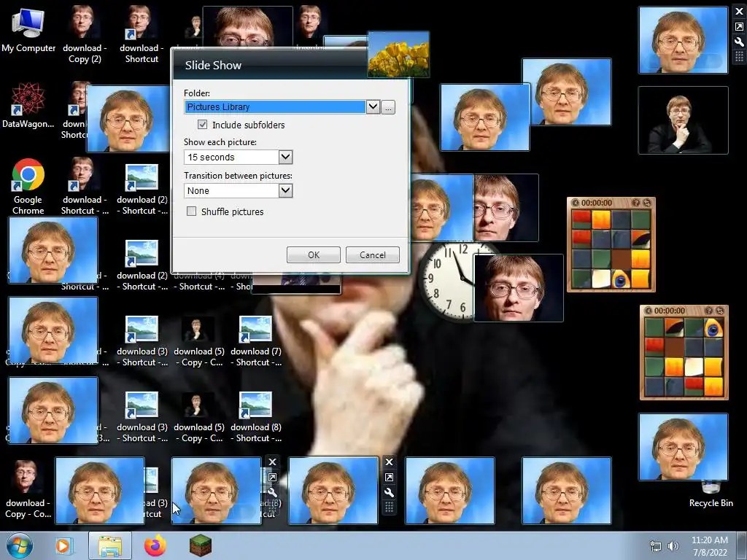The image size is (747, 560).
Task: Click shuffle icon on the left picture puzzle
Action: pos(646,203)
